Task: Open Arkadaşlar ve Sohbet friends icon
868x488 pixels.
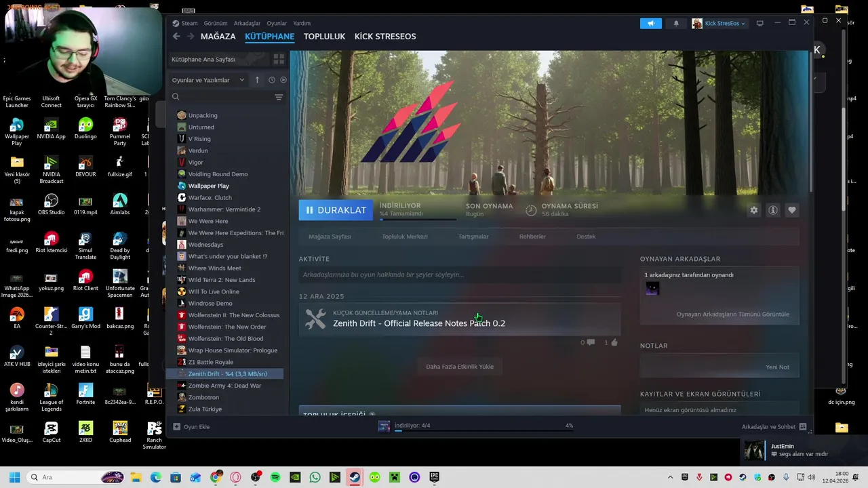Action: 803,426
